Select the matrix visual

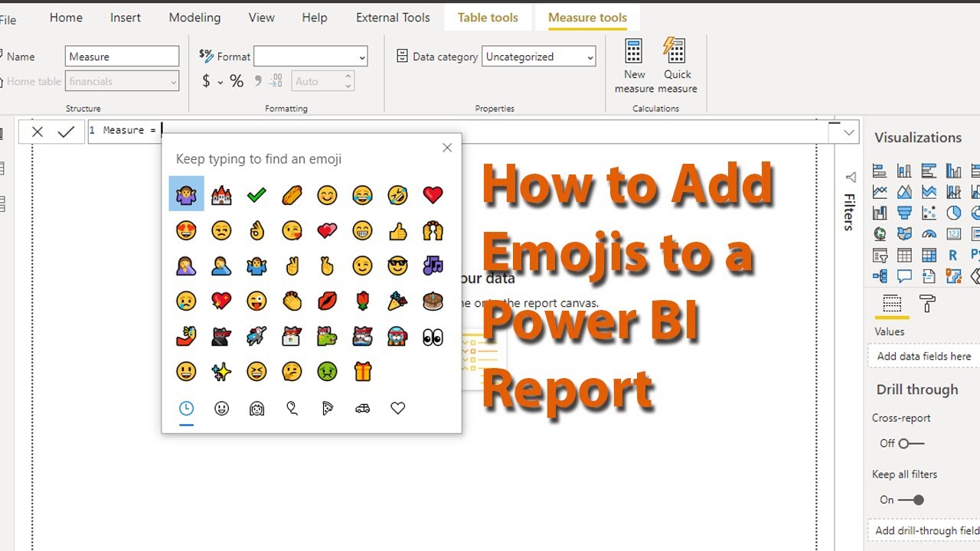pos(929,255)
